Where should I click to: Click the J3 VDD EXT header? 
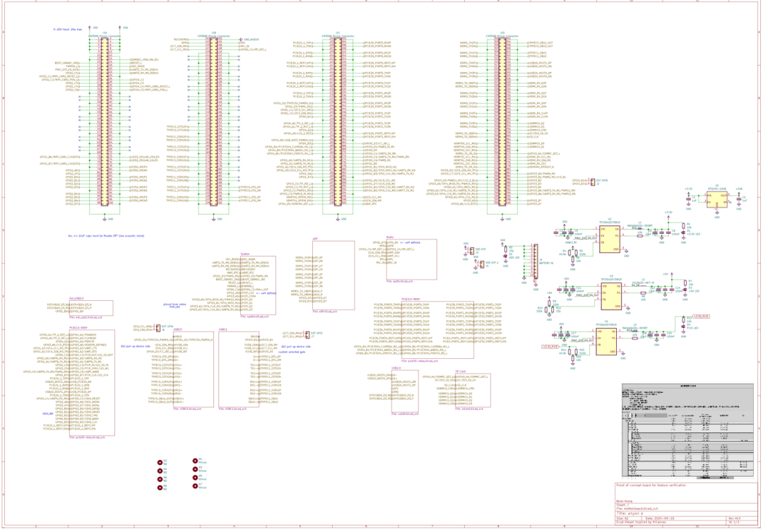pos(471,251)
